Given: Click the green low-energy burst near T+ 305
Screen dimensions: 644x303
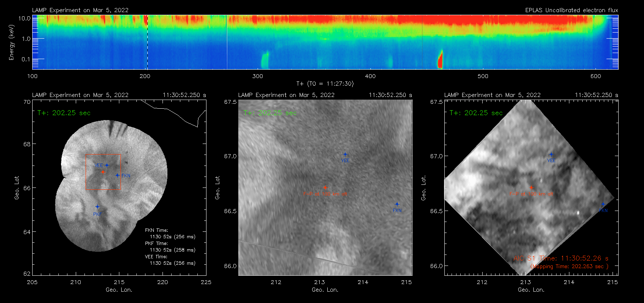Looking at the screenshot, I should coord(264,60).
